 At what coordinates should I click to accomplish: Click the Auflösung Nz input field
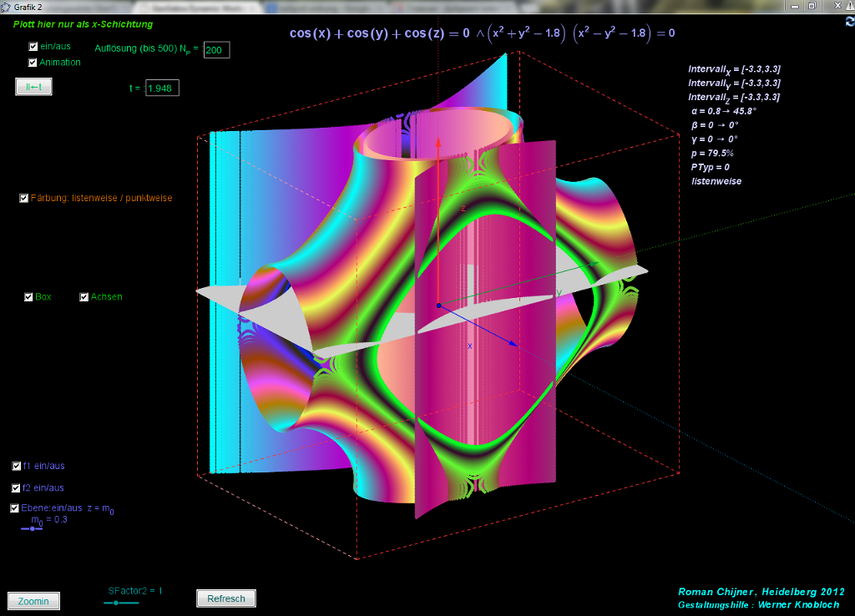click(x=216, y=50)
